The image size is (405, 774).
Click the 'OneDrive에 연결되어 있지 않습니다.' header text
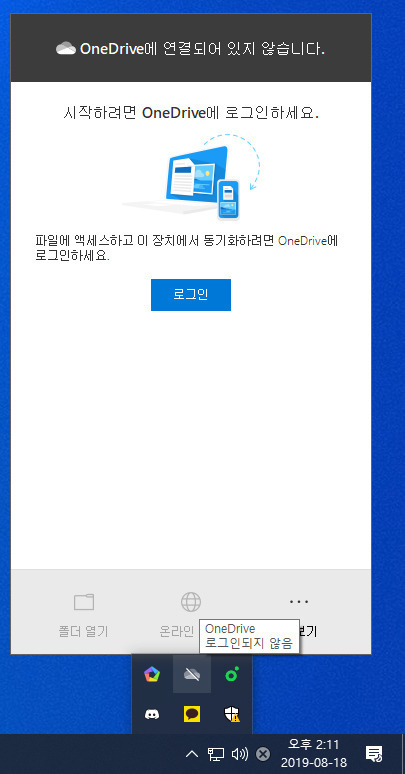(x=202, y=48)
